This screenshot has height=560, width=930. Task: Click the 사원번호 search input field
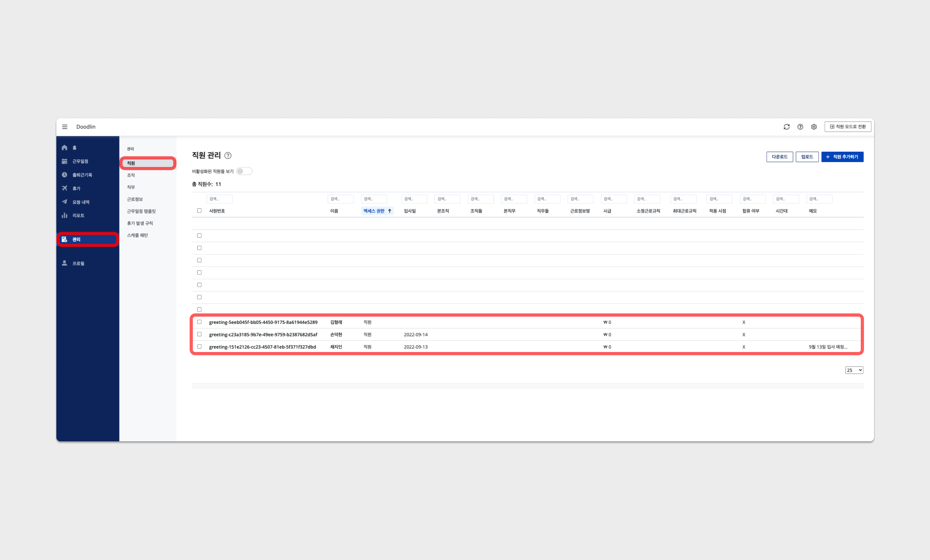219,199
